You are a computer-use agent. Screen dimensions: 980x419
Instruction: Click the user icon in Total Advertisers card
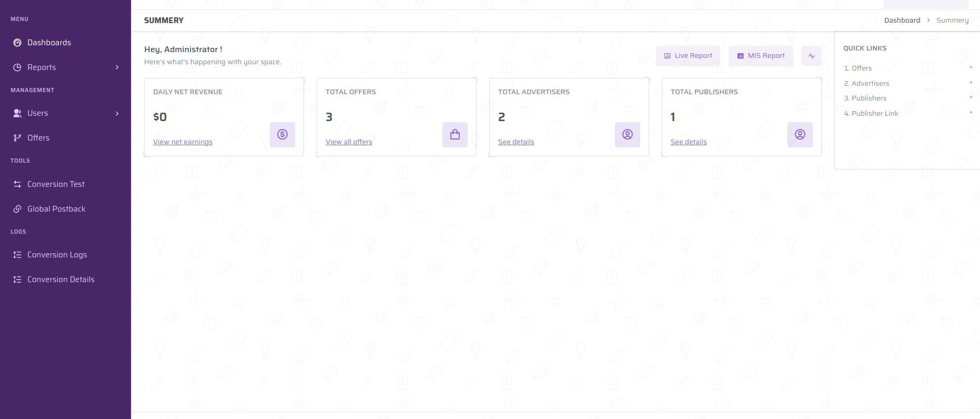pos(628,135)
